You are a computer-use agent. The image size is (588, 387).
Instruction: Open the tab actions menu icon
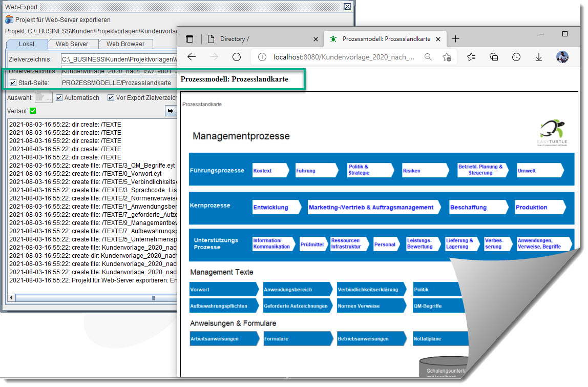(x=190, y=39)
